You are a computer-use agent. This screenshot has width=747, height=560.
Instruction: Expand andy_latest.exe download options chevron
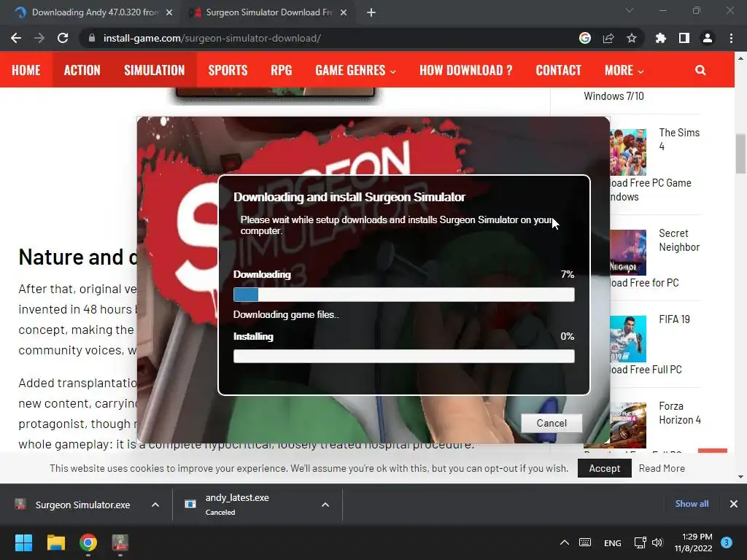point(325,505)
